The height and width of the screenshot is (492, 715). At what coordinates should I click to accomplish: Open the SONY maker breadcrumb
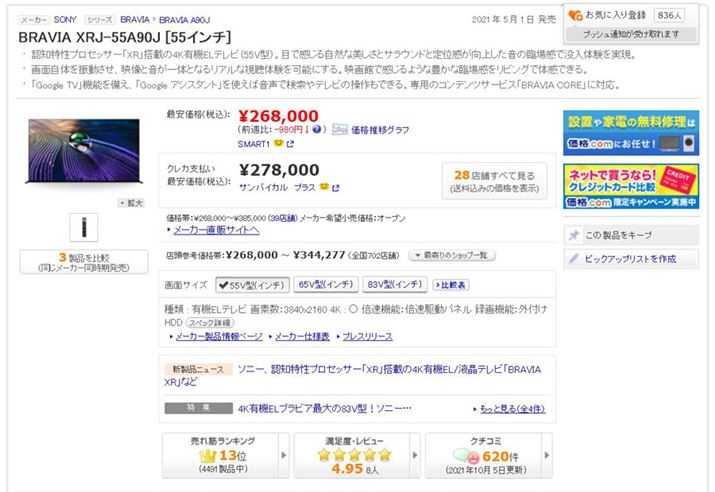(x=65, y=20)
